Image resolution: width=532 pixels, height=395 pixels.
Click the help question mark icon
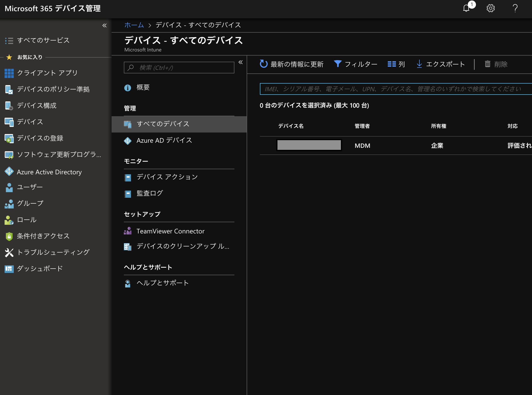pyautogui.click(x=515, y=8)
